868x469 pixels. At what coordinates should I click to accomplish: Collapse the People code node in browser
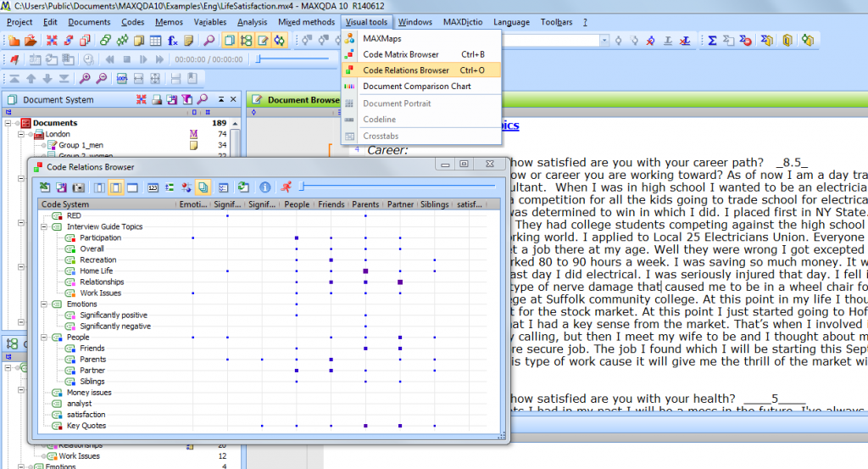tap(44, 338)
